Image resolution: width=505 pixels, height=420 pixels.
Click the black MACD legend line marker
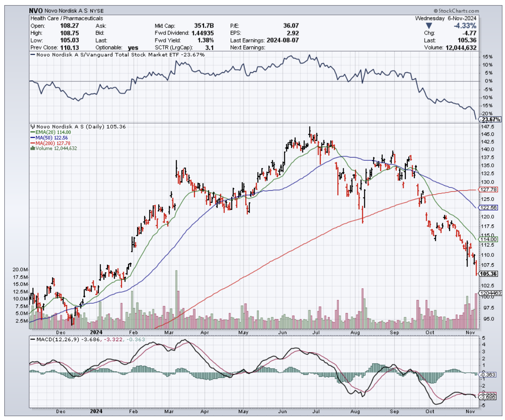(32, 339)
